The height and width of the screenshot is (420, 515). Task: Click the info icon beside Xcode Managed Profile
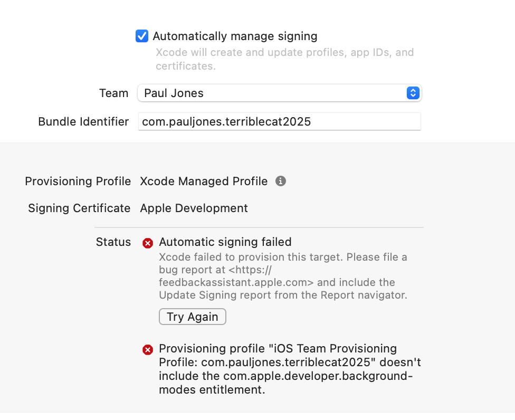[x=281, y=181]
